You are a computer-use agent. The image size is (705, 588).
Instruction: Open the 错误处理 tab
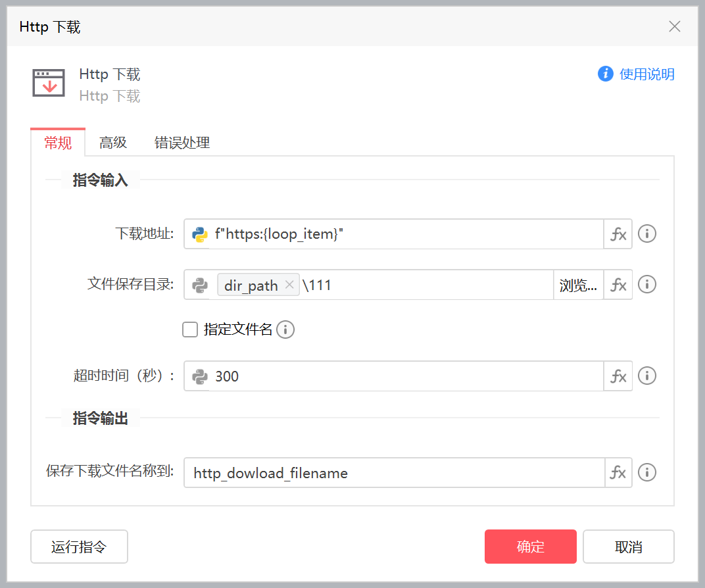(182, 143)
